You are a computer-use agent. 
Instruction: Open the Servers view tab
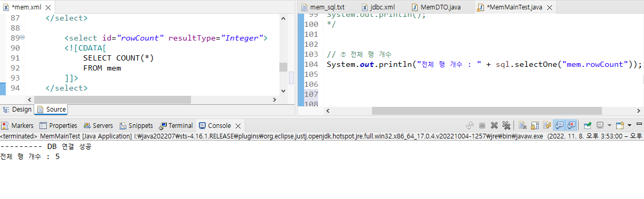[x=98, y=125]
